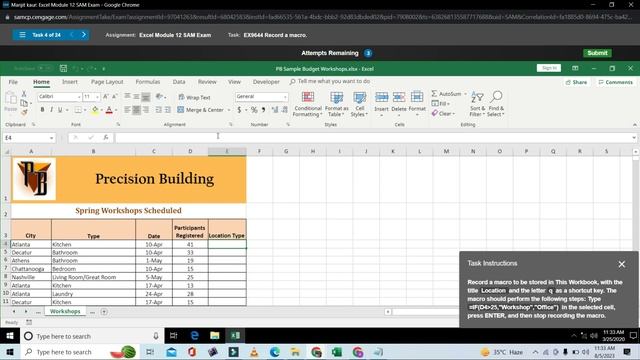The height and width of the screenshot is (360, 640).
Task: Toggle Middle Align in Alignment group
Action: click(x=136, y=97)
